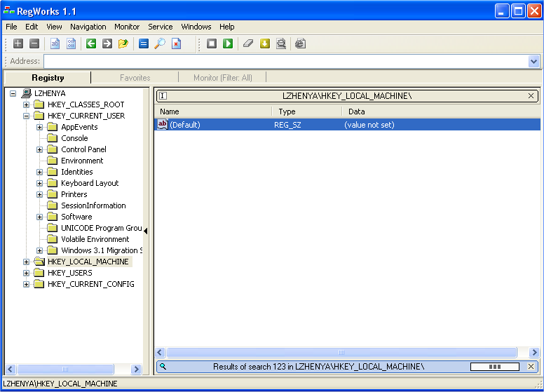Click the search progress indicator bar
Image resolution: width=544 pixels, height=392 pixels.
[495, 367]
